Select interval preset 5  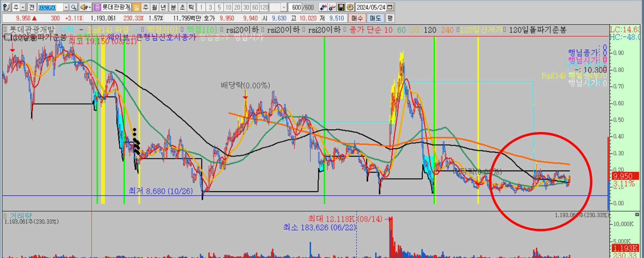[219, 7]
